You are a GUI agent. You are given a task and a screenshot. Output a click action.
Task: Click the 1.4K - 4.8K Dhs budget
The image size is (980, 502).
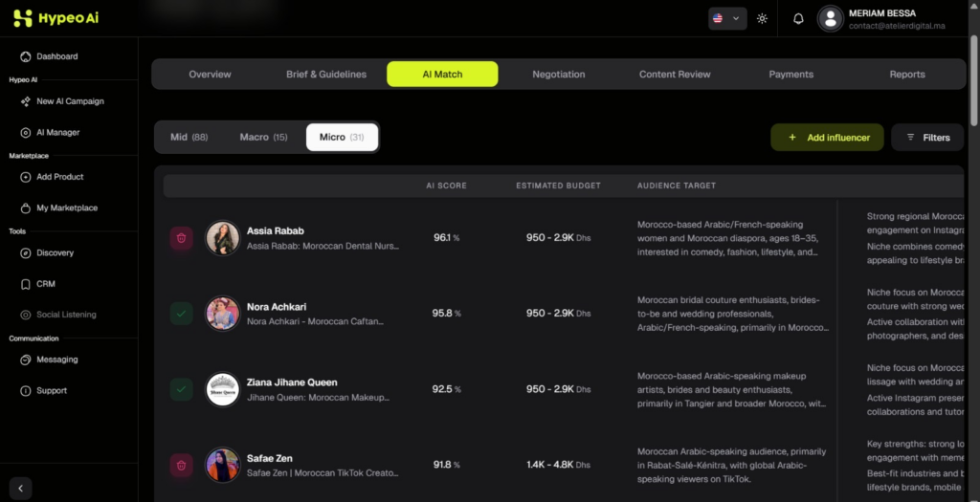pos(558,465)
